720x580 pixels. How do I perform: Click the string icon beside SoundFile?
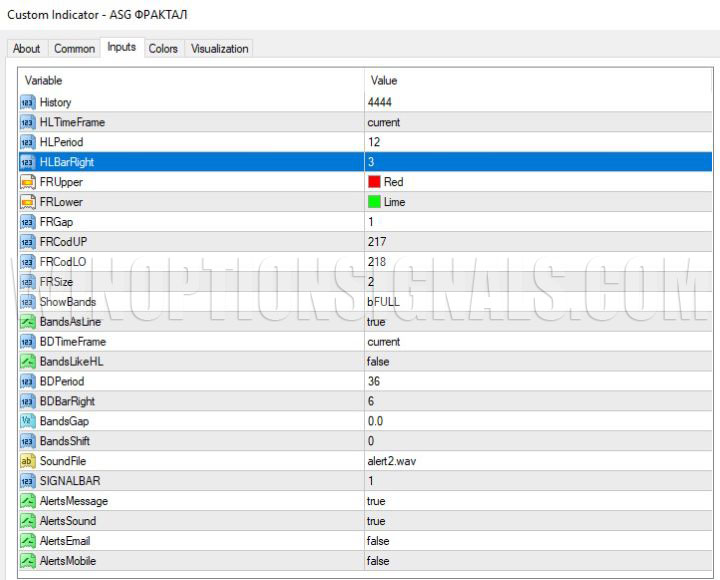coord(27,461)
